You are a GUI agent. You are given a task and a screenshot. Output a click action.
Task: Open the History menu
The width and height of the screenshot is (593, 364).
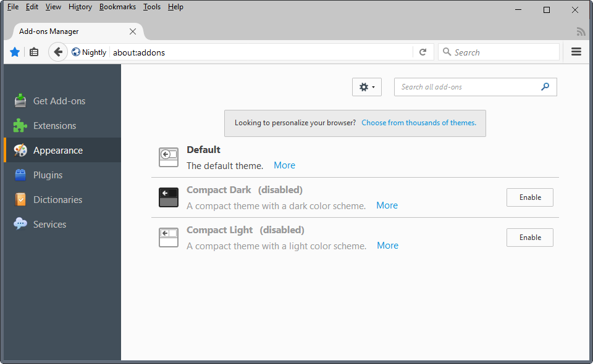80,7
